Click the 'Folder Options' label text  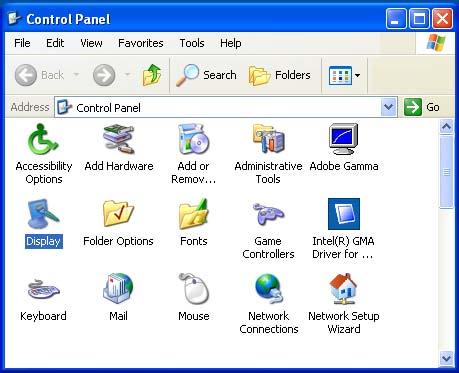click(x=118, y=241)
